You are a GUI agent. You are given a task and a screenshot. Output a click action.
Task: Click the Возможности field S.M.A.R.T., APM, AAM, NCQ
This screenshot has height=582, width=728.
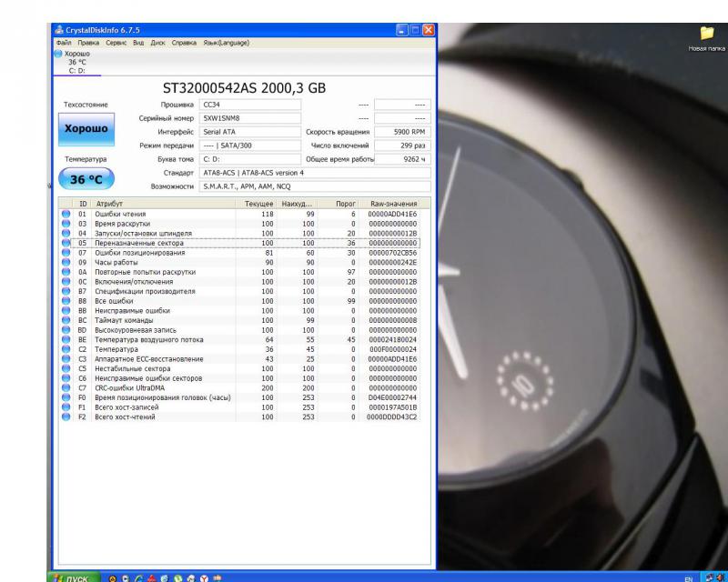pos(315,186)
